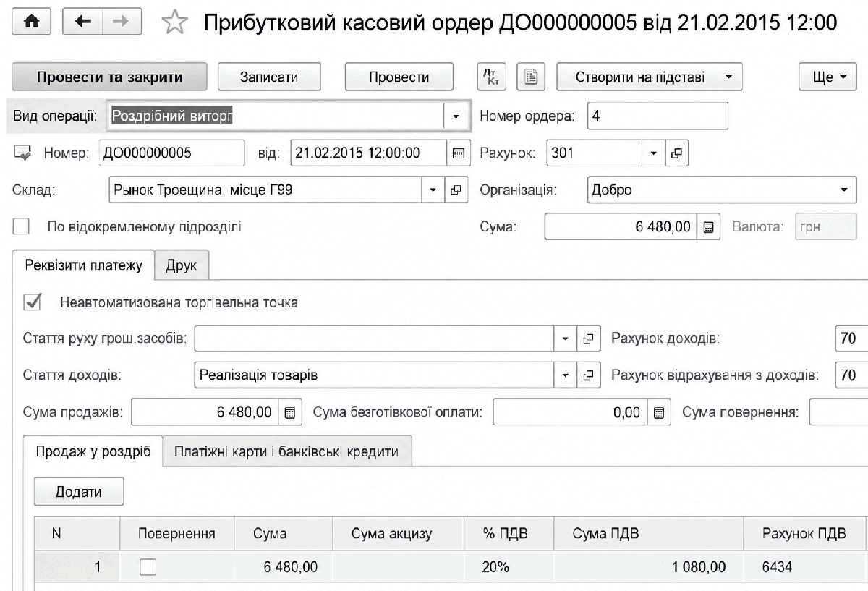Uncheck Неавтоматизована торгівельна точка

coord(33,302)
